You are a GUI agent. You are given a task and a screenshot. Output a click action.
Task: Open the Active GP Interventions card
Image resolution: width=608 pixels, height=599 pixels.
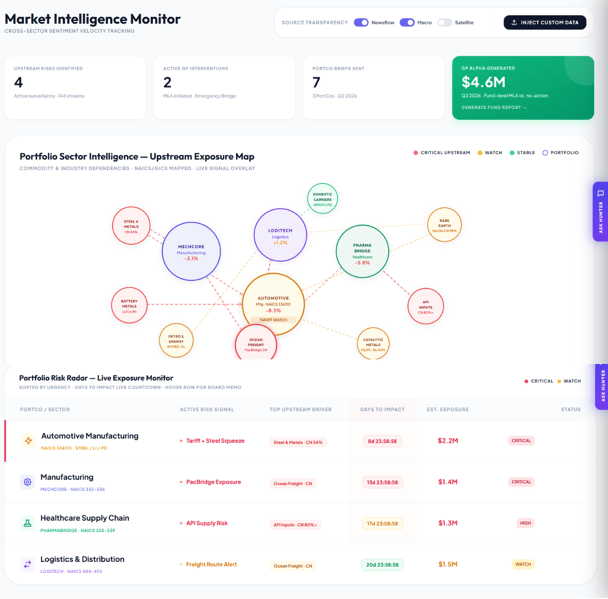[225, 88]
